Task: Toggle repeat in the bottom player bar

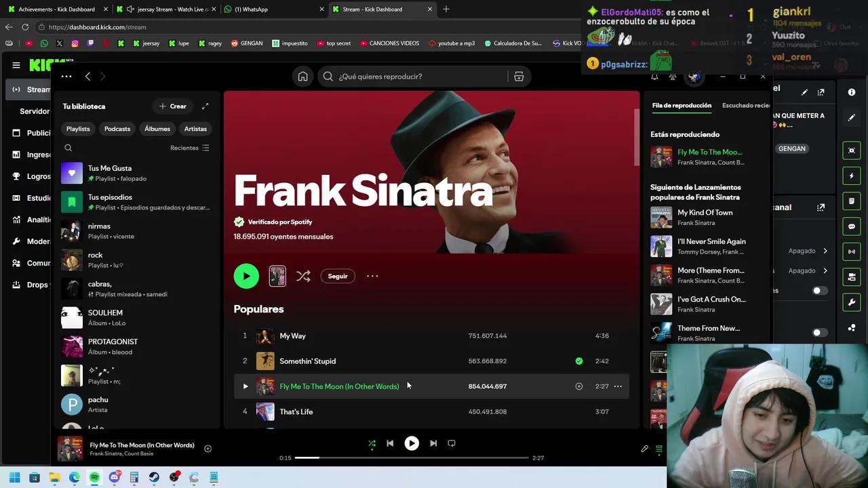Action: click(x=452, y=443)
